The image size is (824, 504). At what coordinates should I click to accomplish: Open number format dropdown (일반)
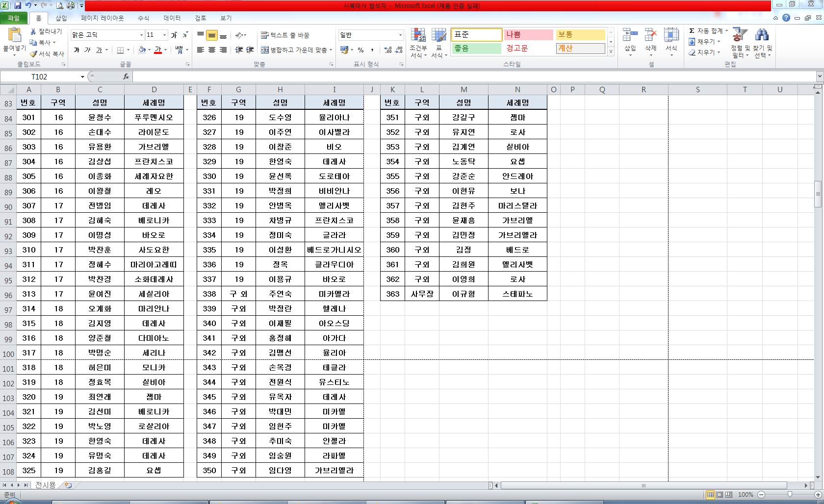coord(400,35)
